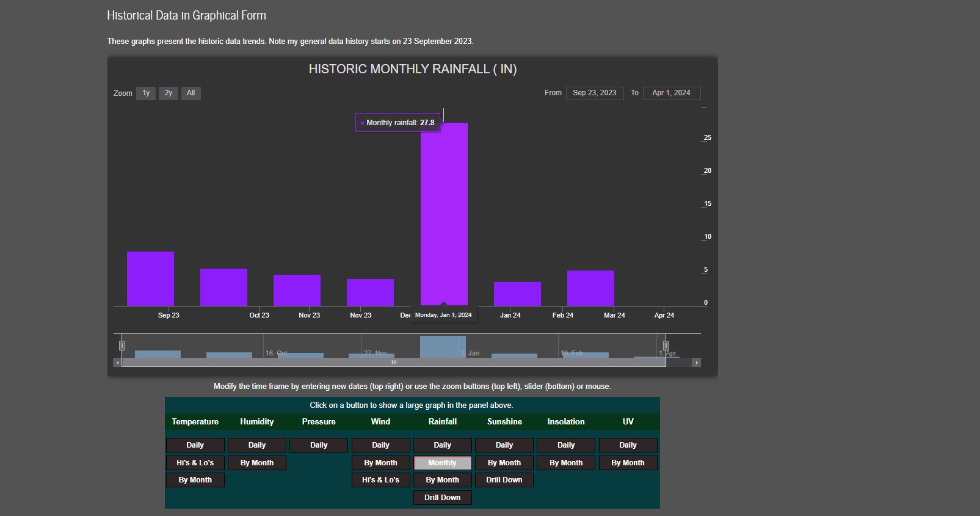The width and height of the screenshot is (980, 516).
Task: Show Temperature Daily graph
Action: pyautogui.click(x=195, y=445)
